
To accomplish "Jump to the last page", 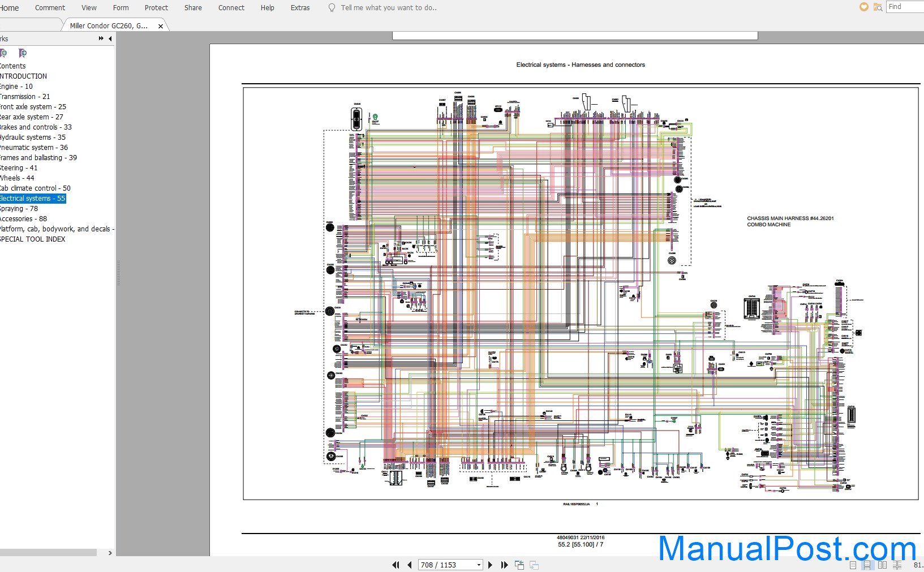I will click(x=504, y=565).
